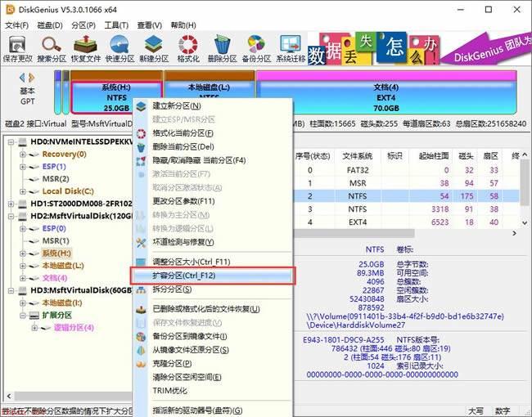Choose 更改分区参数(F11) menu entry
The height and width of the screenshot is (417, 532).
coord(213,201)
